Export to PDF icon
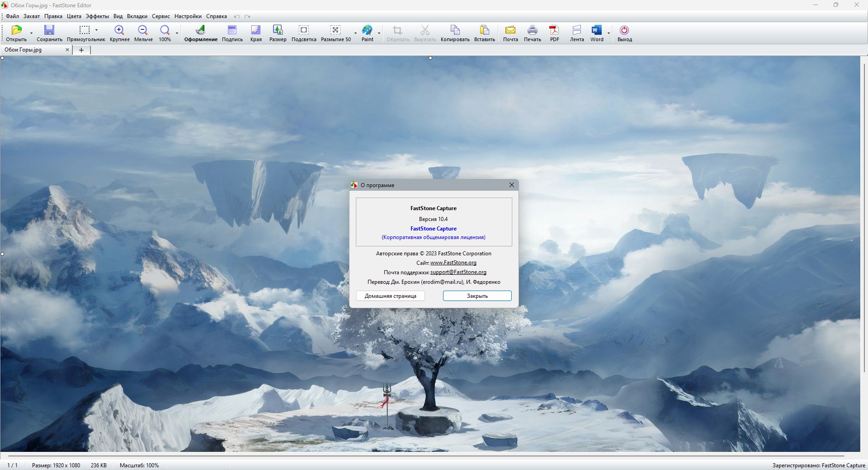The image size is (868, 470). coord(554,30)
